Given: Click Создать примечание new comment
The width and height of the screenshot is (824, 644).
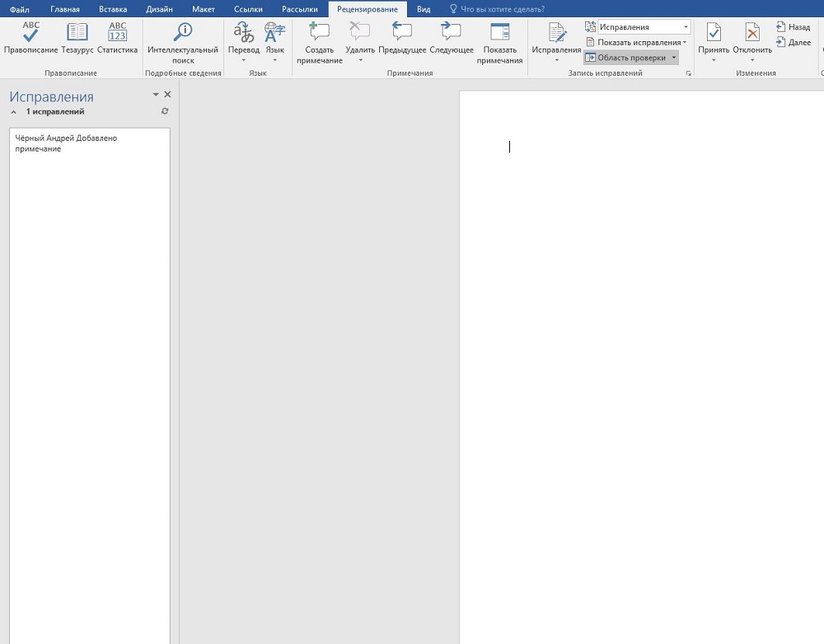Looking at the screenshot, I should coord(320,43).
